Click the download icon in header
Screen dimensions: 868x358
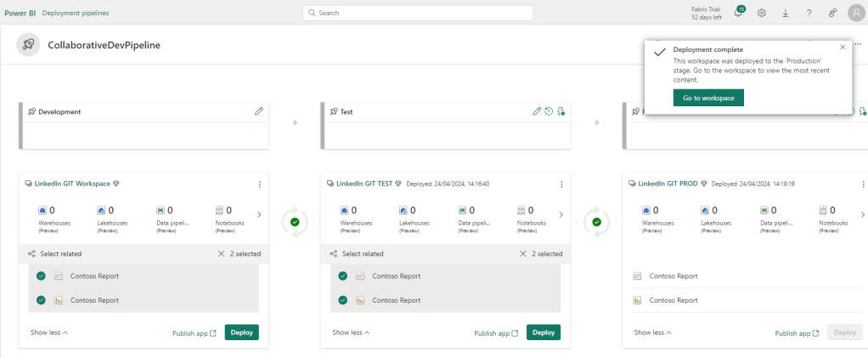tap(785, 13)
